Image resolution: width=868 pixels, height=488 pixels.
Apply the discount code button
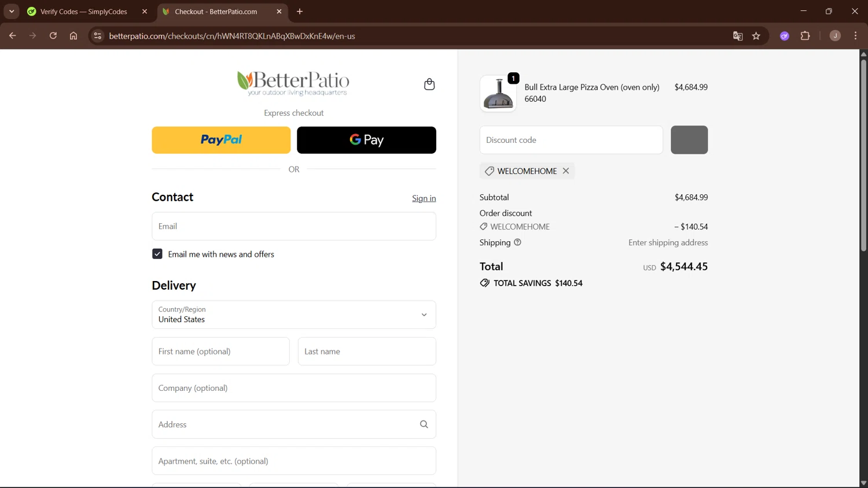pos(689,140)
